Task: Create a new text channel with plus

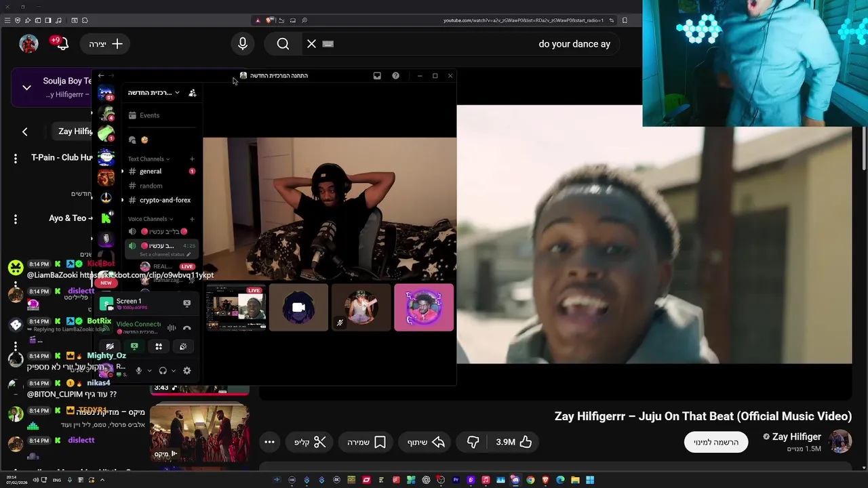Action: pos(192,159)
